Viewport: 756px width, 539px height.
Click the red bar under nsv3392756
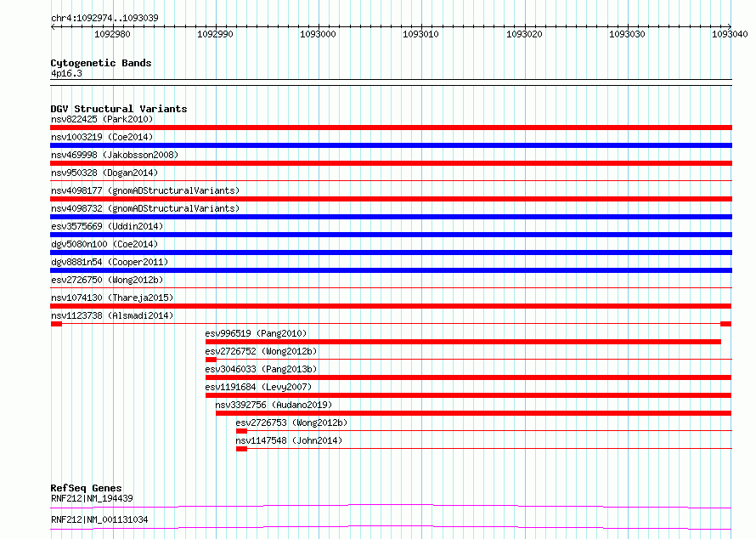473,413
